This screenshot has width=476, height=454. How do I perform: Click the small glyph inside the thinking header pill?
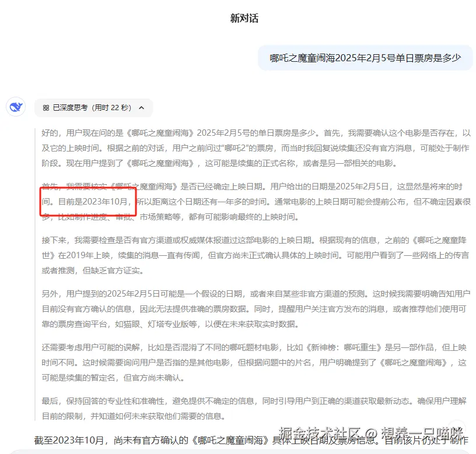(46, 108)
